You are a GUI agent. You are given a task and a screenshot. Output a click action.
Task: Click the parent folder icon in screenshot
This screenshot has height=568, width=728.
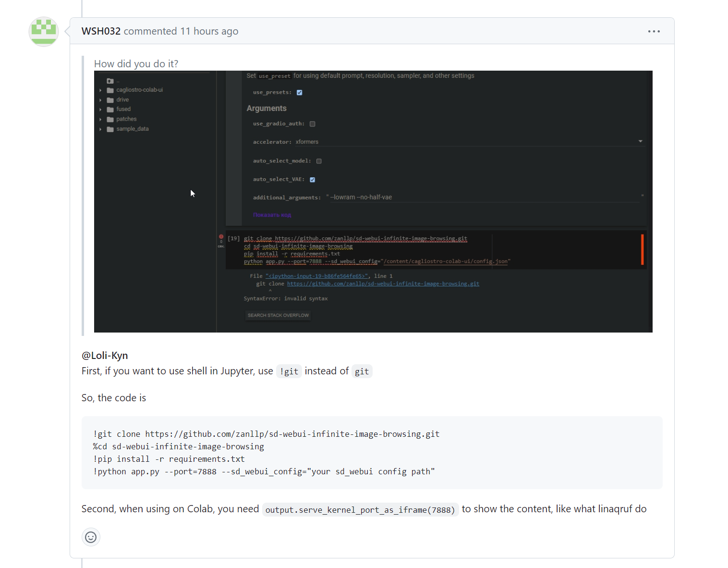click(x=110, y=81)
